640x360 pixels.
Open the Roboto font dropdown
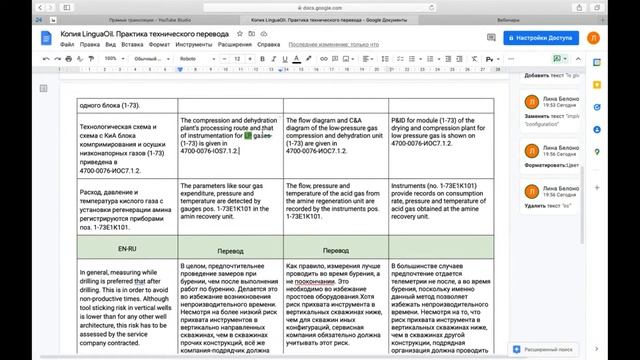pyautogui.click(x=198, y=59)
